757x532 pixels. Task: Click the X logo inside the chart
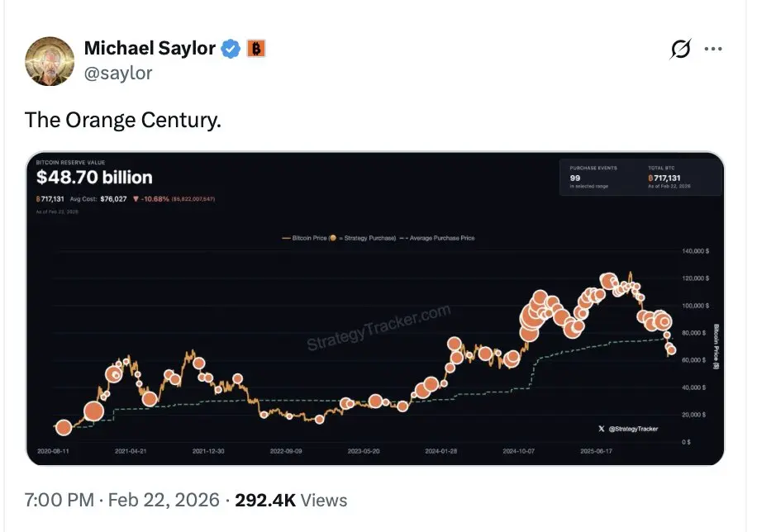point(602,429)
